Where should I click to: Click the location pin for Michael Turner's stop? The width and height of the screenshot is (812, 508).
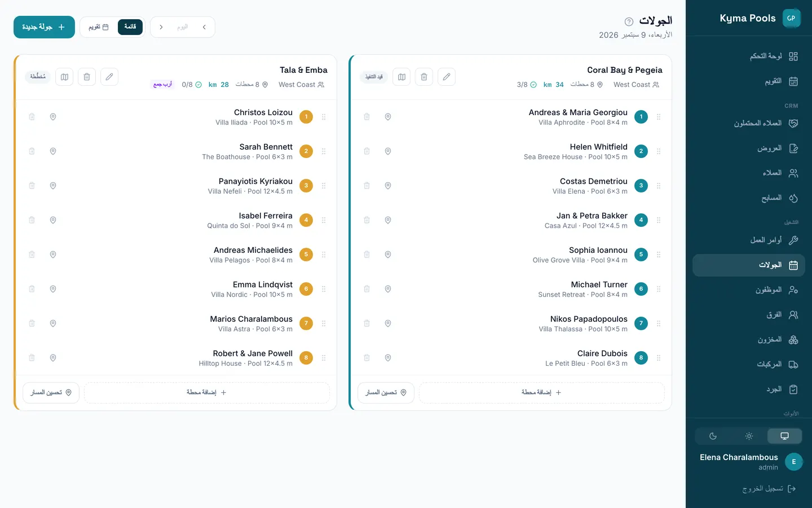[388, 289]
